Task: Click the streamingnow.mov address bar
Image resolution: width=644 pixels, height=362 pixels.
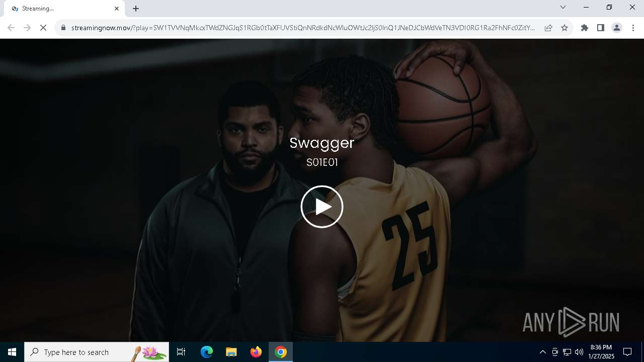Action: 303,28
